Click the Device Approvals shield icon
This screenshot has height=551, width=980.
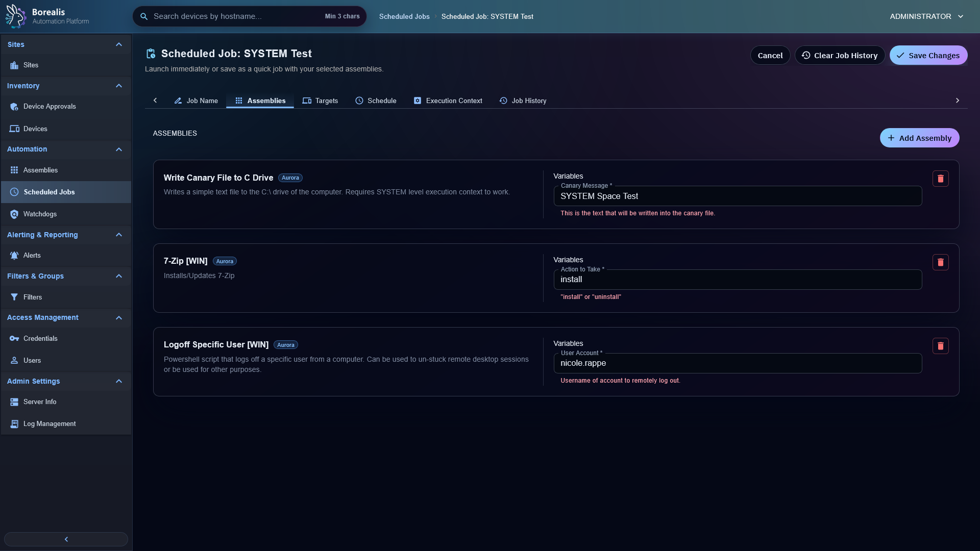(x=14, y=107)
